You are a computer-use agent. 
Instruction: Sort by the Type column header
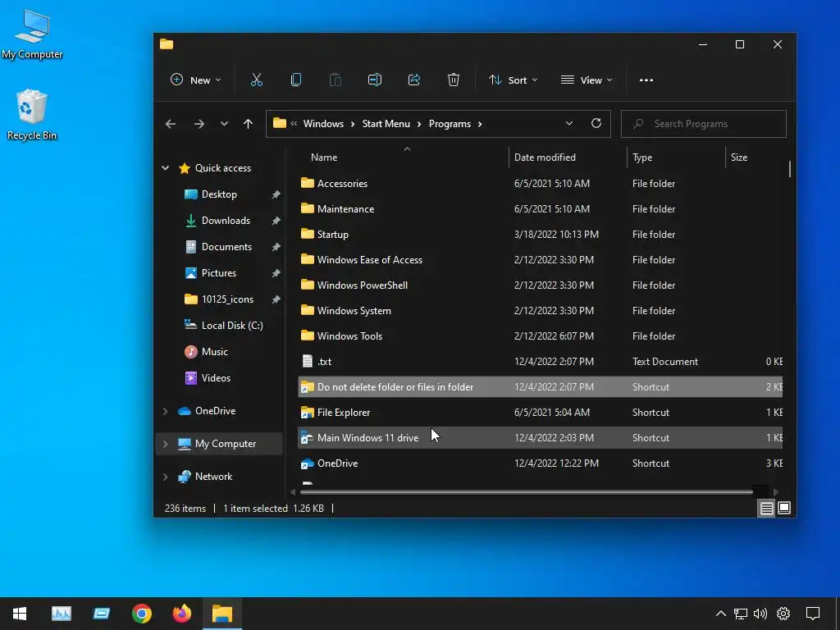(676, 157)
